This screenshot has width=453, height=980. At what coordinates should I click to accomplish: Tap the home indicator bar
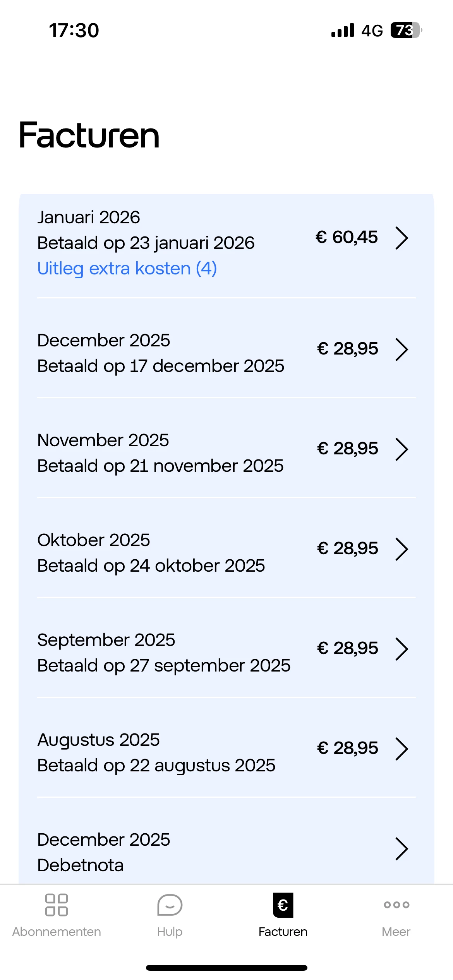click(226, 968)
